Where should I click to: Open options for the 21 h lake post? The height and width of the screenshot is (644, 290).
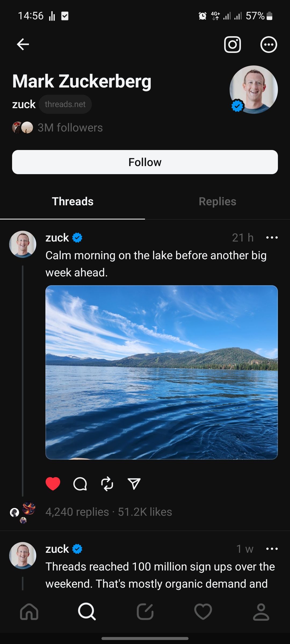coord(272,237)
